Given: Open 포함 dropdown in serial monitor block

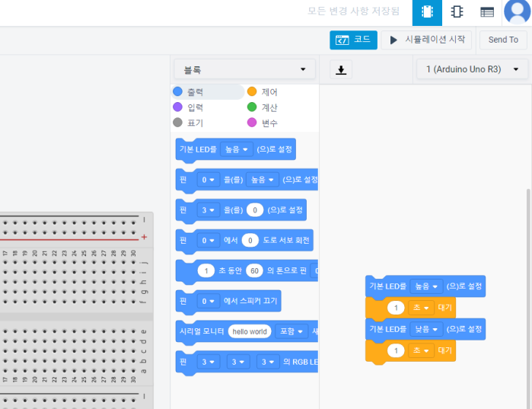Looking at the screenshot, I should pos(291,331).
